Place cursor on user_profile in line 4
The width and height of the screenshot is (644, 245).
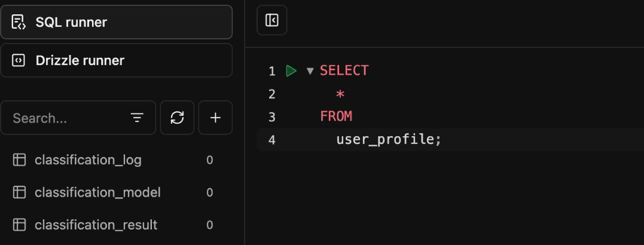coord(385,140)
